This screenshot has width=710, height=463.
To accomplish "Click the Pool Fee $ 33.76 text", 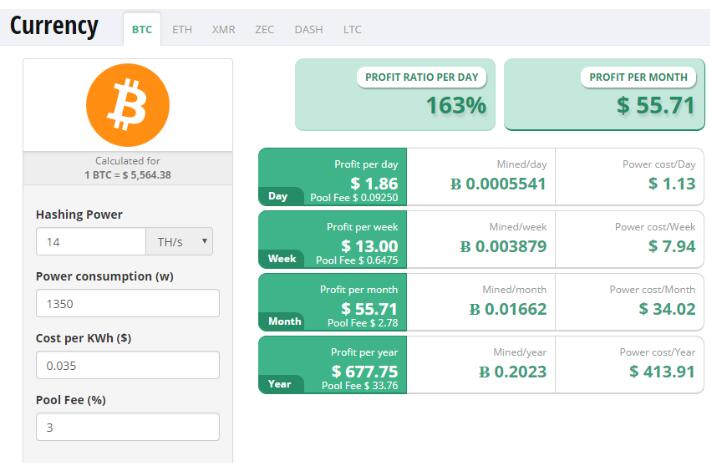I will point(360,386).
